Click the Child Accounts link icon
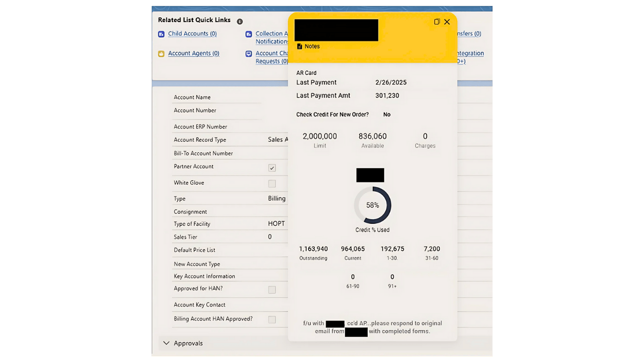Image resolution: width=644 pixels, height=362 pixels. 161,34
